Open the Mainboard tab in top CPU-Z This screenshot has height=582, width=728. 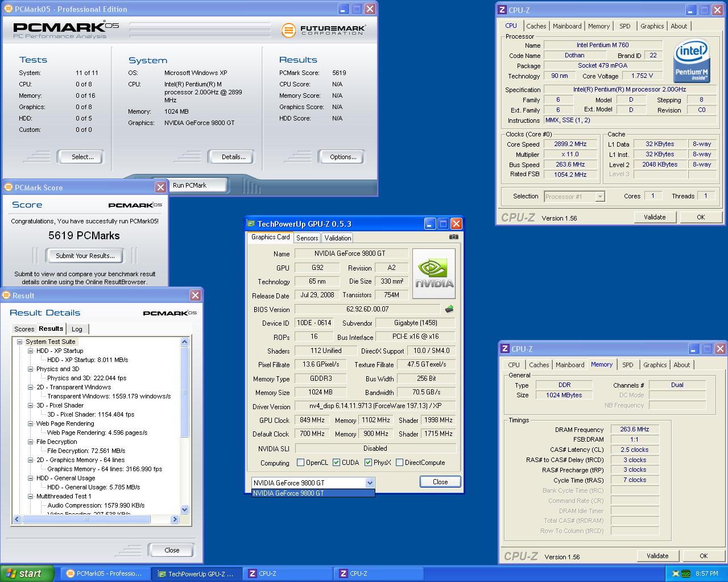point(567,26)
